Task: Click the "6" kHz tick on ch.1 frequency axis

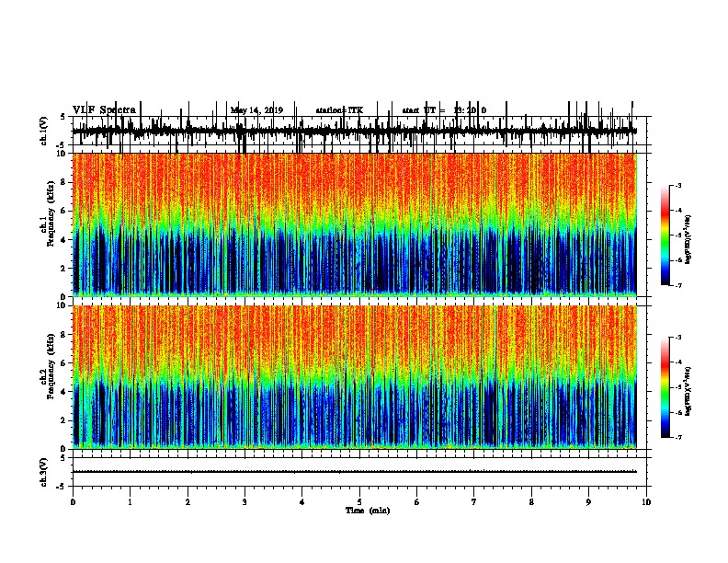Action: coord(64,211)
